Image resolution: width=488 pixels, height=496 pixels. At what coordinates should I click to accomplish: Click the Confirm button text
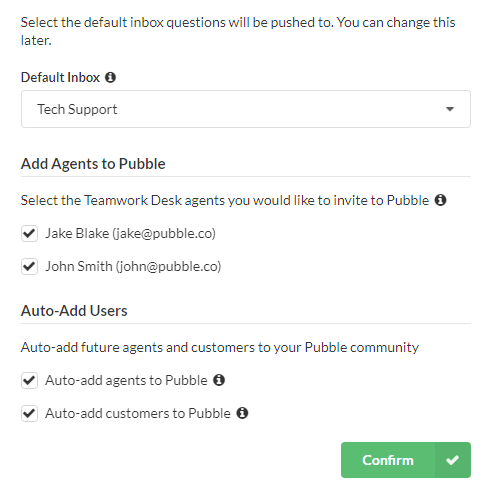click(388, 460)
